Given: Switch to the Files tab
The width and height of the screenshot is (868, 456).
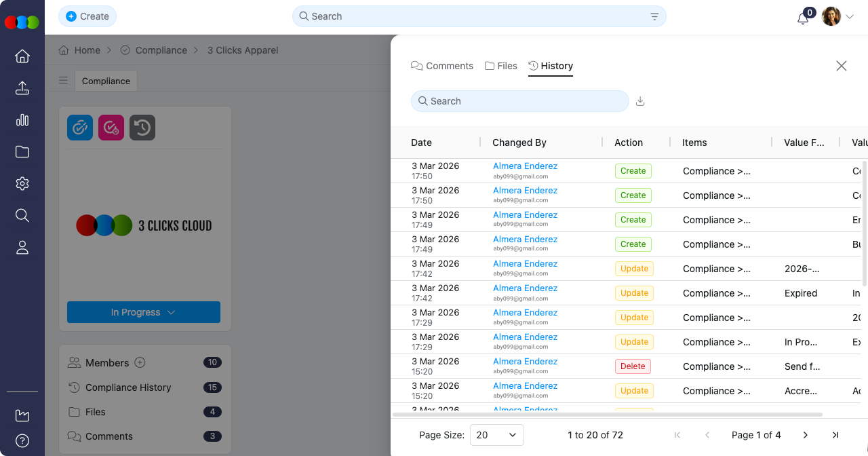Looking at the screenshot, I should coord(501,66).
